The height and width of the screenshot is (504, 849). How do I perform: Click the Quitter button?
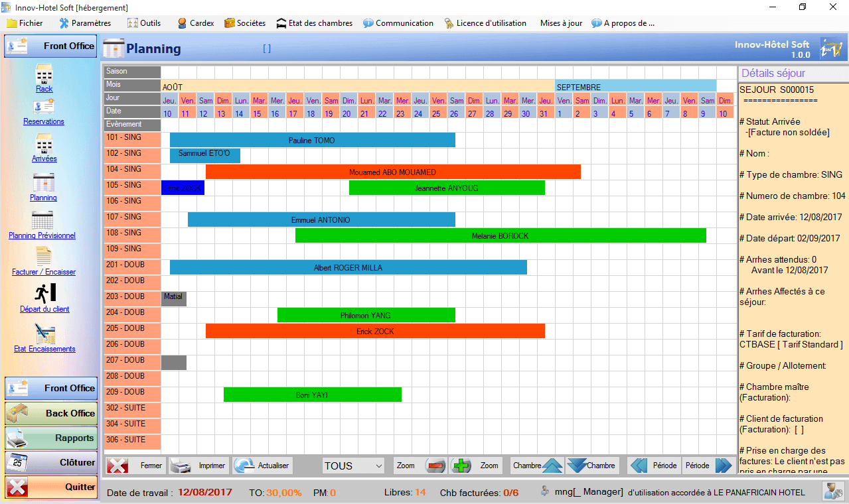(x=51, y=486)
